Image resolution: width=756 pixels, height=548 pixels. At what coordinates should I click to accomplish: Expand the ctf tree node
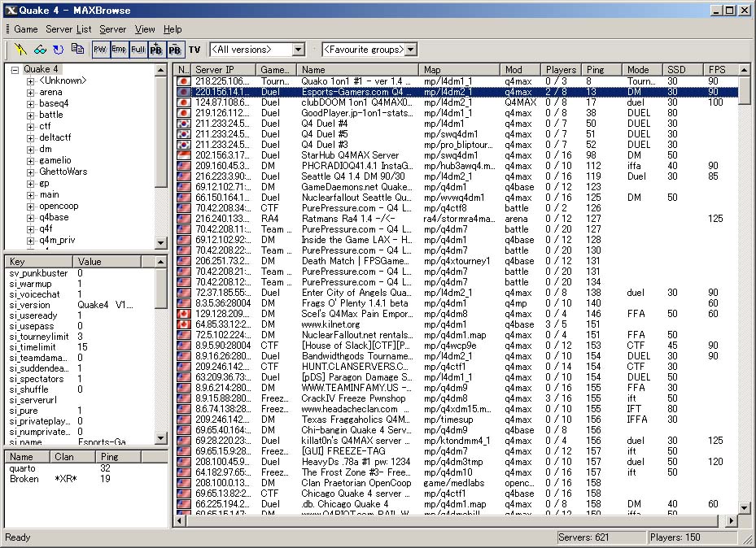coord(30,127)
